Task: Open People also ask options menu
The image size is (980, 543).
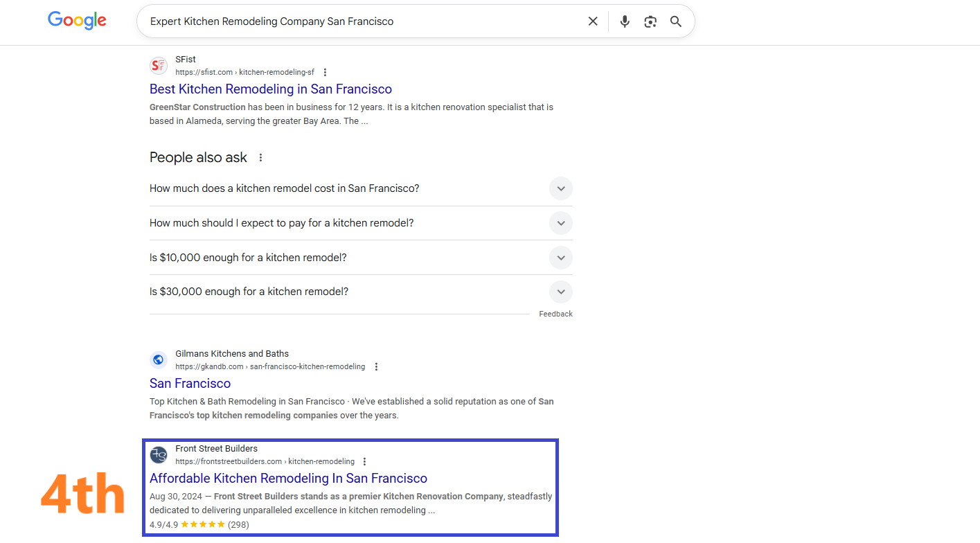Action: (260, 158)
